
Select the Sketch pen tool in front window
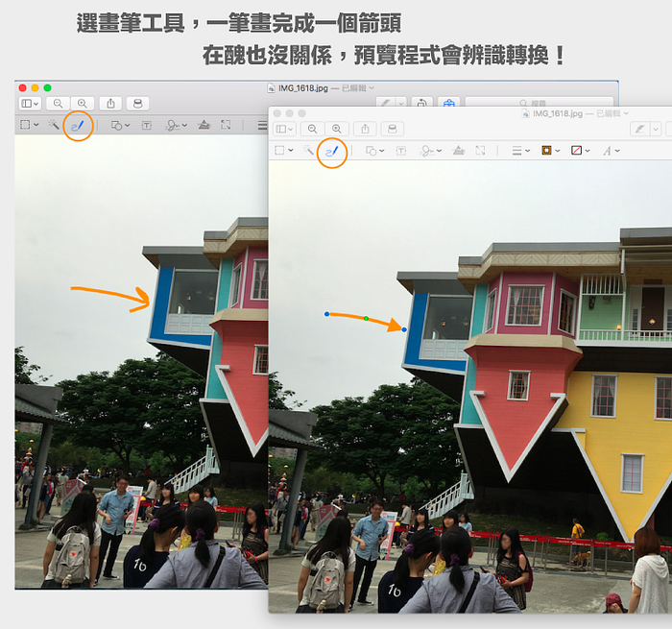(332, 151)
